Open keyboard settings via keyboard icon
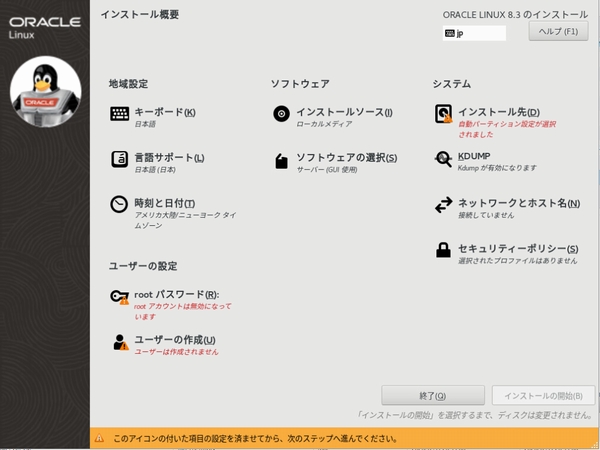Image resolution: width=600 pixels, height=450 pixels. pyautogui.click(x=119, y=114)
